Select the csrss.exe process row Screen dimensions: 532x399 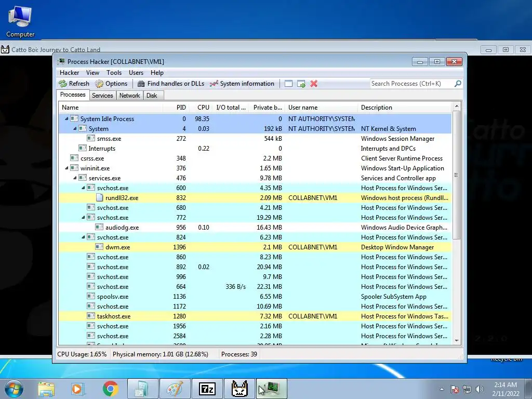(255, 158)
